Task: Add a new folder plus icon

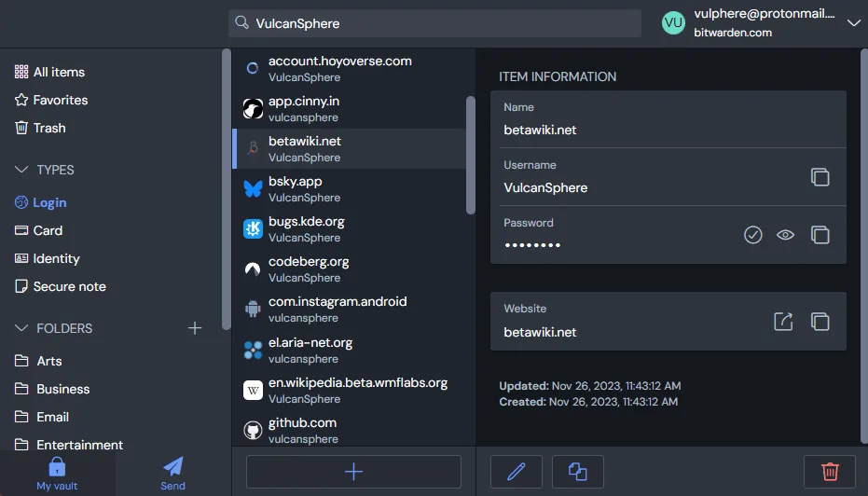Action: tap(194, 328)
